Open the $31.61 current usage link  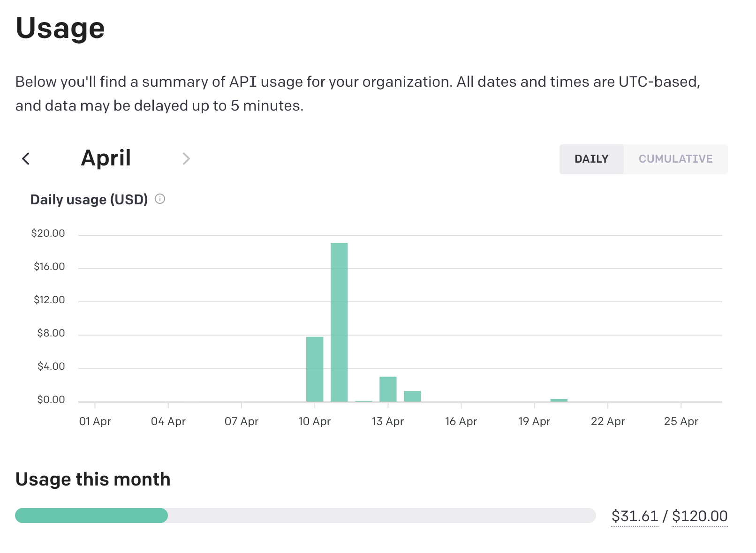coord(635,516)
